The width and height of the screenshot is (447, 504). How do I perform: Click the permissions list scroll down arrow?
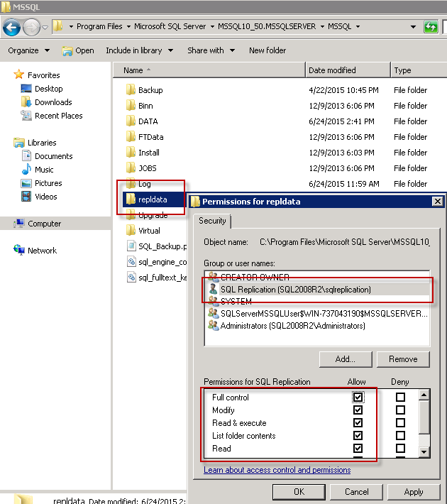tap(424, 452)
